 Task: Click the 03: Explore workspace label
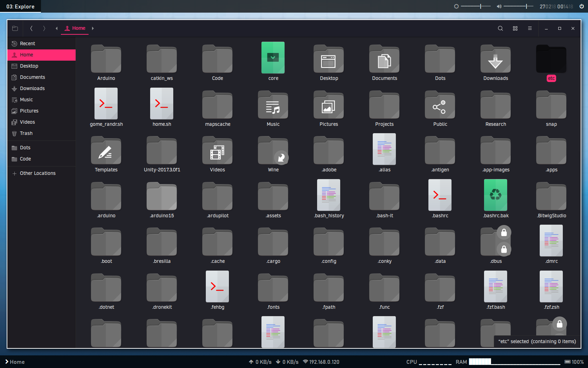[20, 6]
